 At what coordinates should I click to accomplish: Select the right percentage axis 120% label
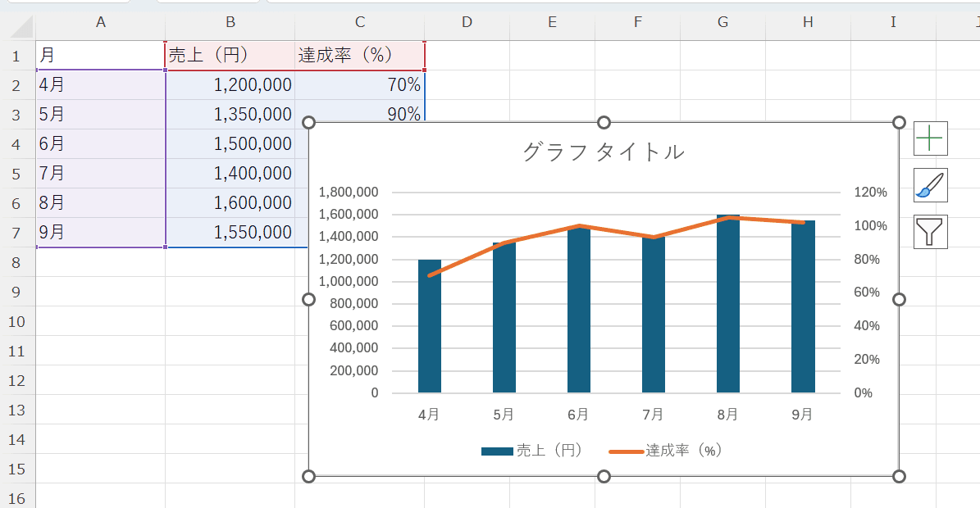tap(870, 193)
